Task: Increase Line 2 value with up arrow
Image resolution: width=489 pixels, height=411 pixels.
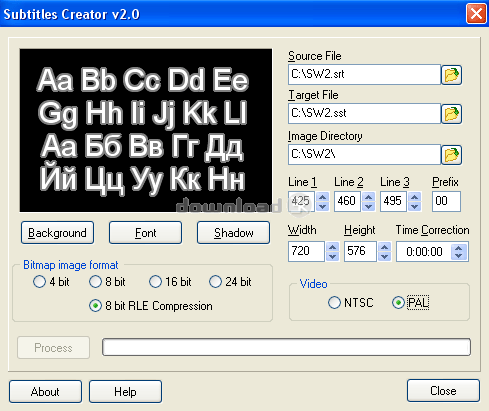Action: click(368, 197)
